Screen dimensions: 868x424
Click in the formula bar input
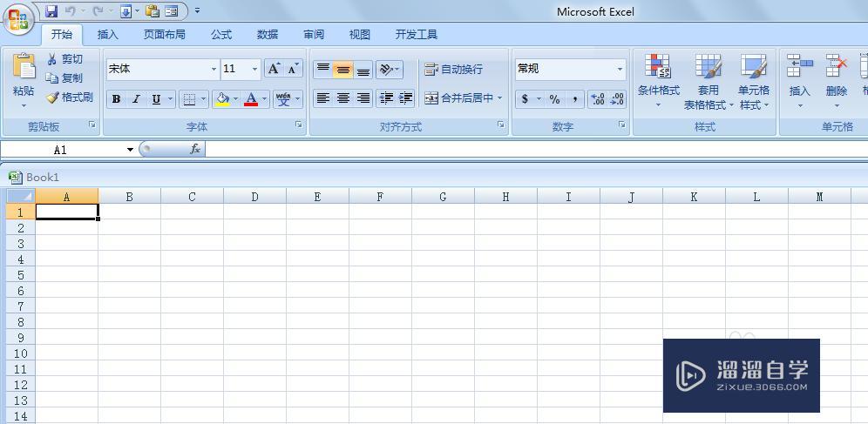pos(536,149)
